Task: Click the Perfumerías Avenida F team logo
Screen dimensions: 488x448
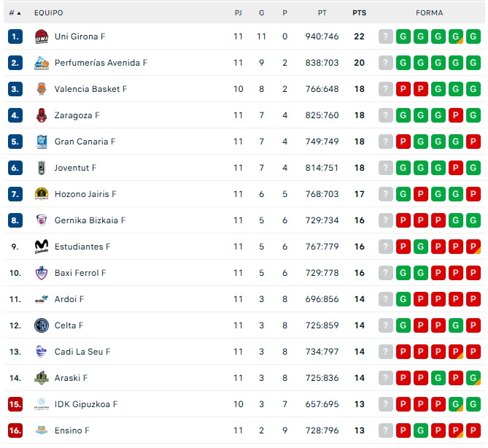Action: pyautogui.click(x=41, y=63)
